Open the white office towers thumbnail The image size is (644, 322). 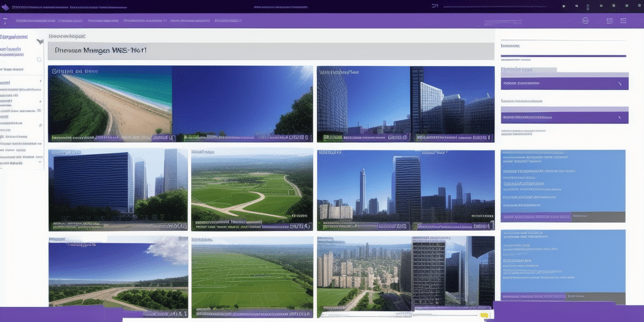(x=453, y=104)
